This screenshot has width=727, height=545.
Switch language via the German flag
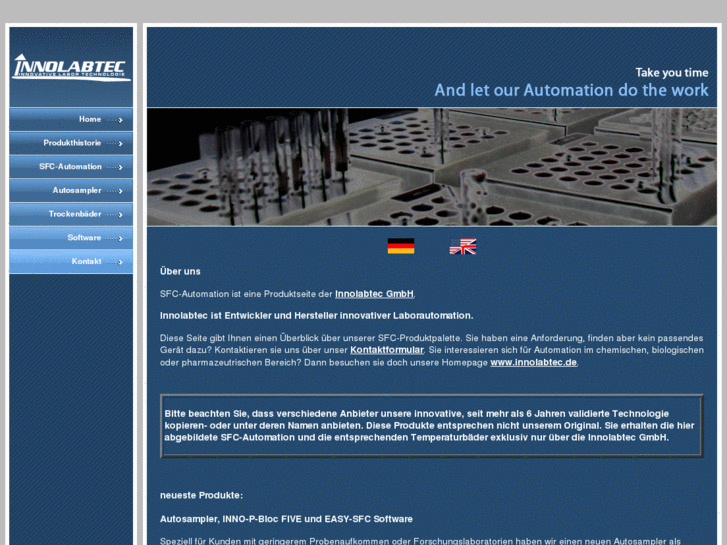(401, 246)
